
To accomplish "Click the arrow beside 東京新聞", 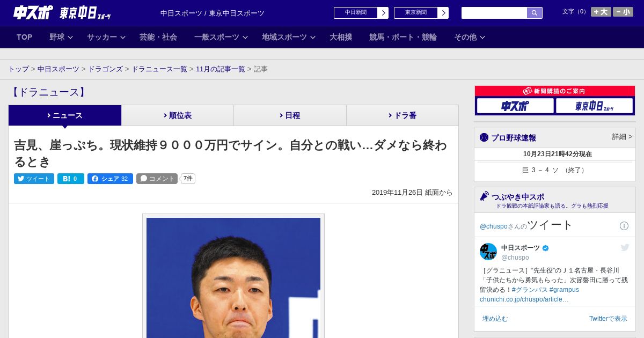I will (443, 13).
